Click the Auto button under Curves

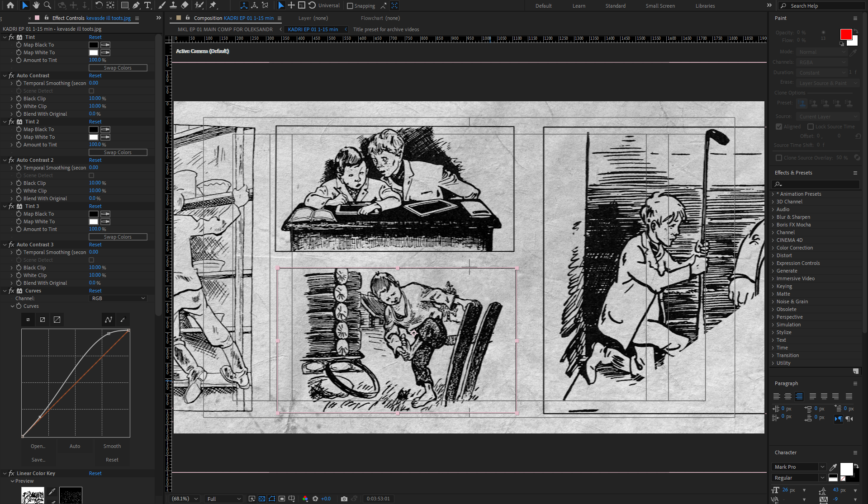75,446
